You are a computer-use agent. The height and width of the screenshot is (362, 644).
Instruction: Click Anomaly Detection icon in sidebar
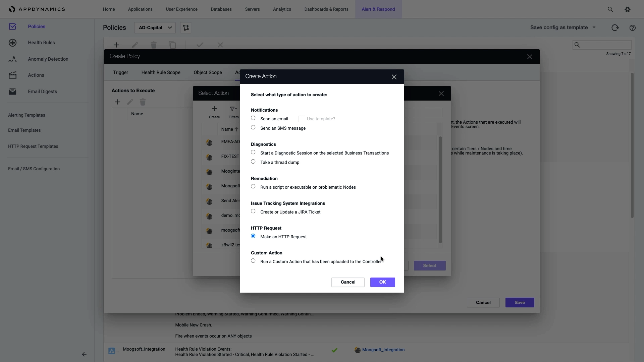coord(12,59)
